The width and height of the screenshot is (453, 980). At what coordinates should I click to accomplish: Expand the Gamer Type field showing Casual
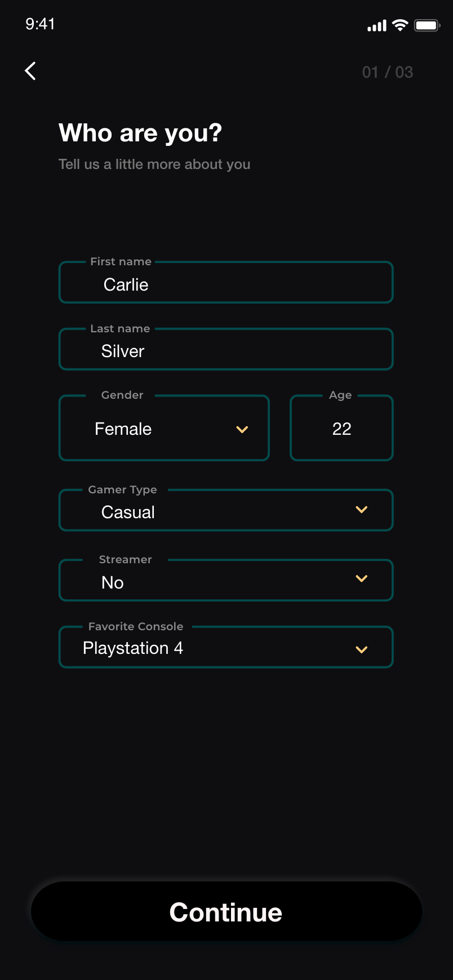click(x=226, y=510)
